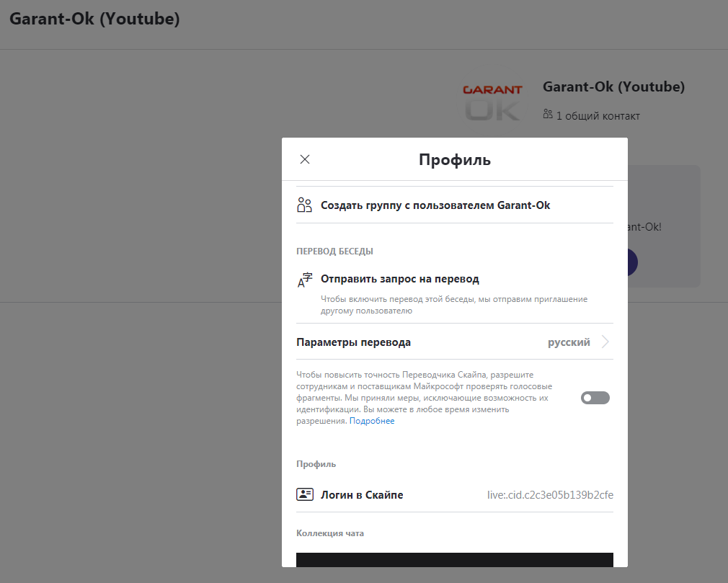This screenshot has height=583, width=728.
Task: Click the Garant OK avatar in background
Action: point(492,102)
